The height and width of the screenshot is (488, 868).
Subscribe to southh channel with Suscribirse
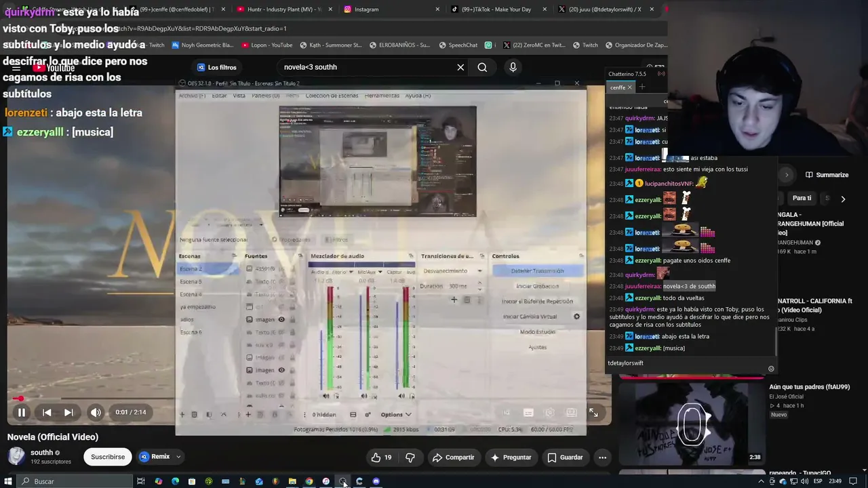[108, 457]
